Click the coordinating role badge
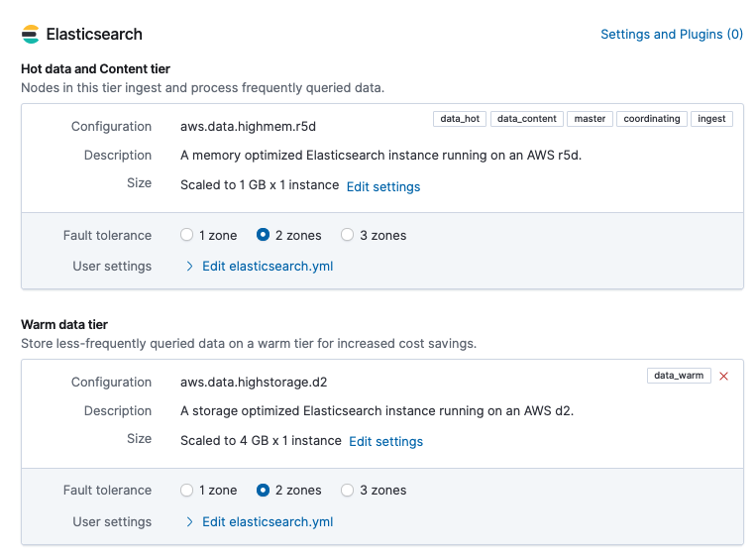Screen dimensions: 756x555 coord(651,119)
